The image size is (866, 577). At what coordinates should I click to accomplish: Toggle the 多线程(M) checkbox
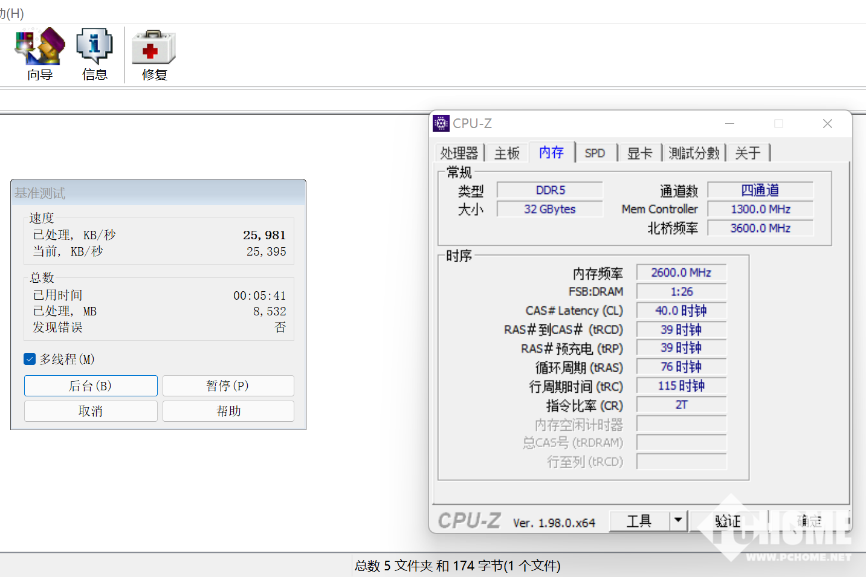[30, 359]
